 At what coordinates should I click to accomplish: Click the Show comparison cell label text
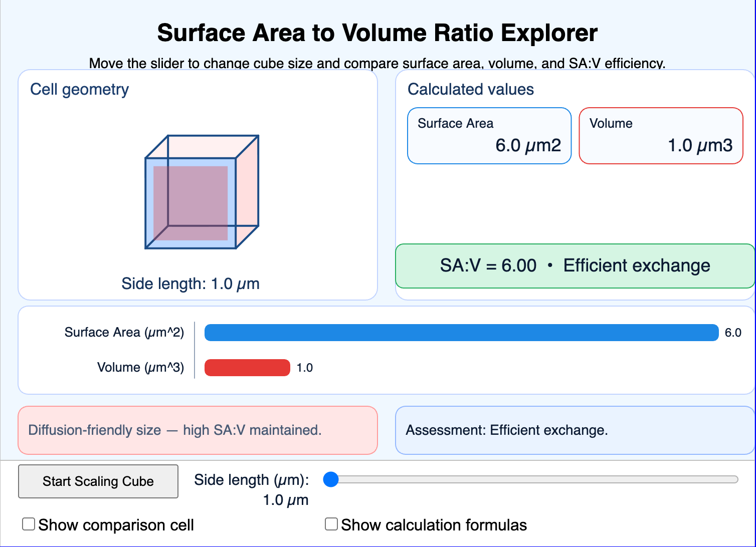tap(116, 525)
